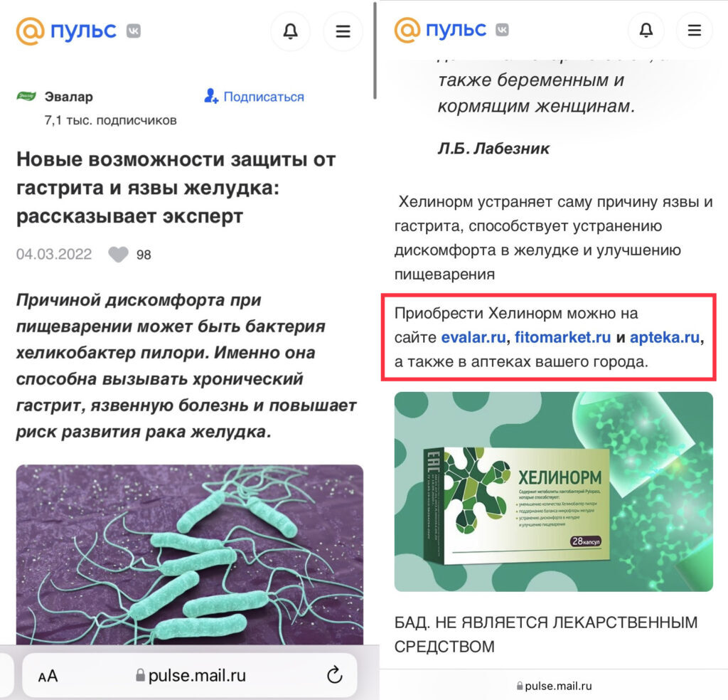Tap the Хелинорм product image
The width and height of the screenshot is (728, 700).
[553, 492]
